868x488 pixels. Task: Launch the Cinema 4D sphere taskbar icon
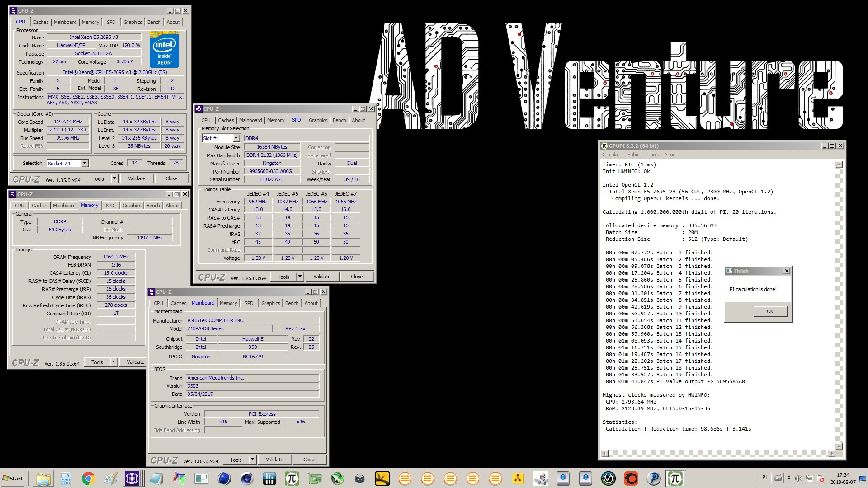click(x=246, y=478)
